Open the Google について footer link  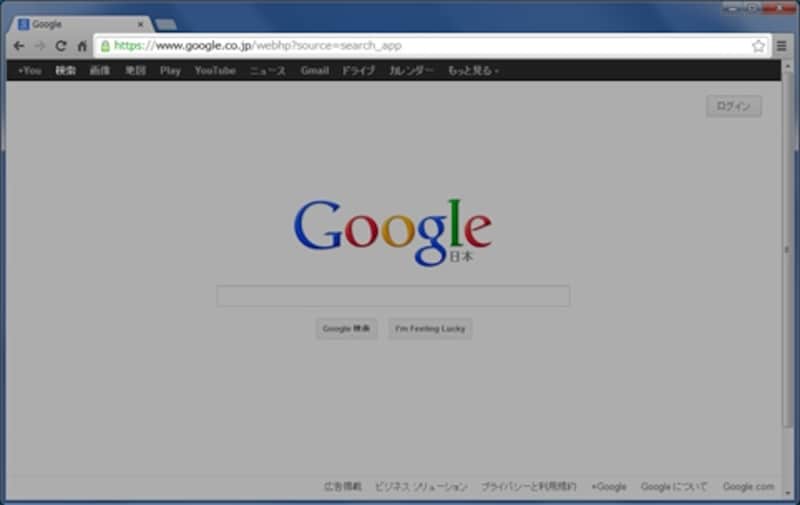click(674, 487)
